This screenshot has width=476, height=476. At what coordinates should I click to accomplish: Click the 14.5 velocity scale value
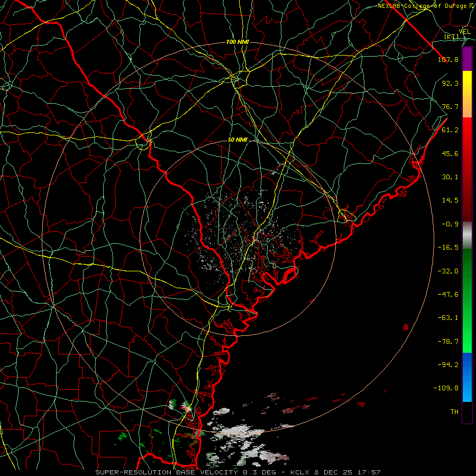[x=450, y=200]
